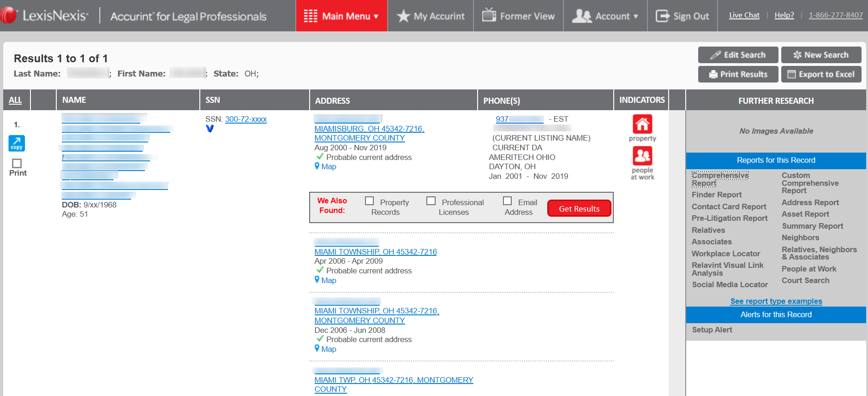Click the ALL column header
The width and height of the screenshot is (868, 396).
tap(15, 100)
